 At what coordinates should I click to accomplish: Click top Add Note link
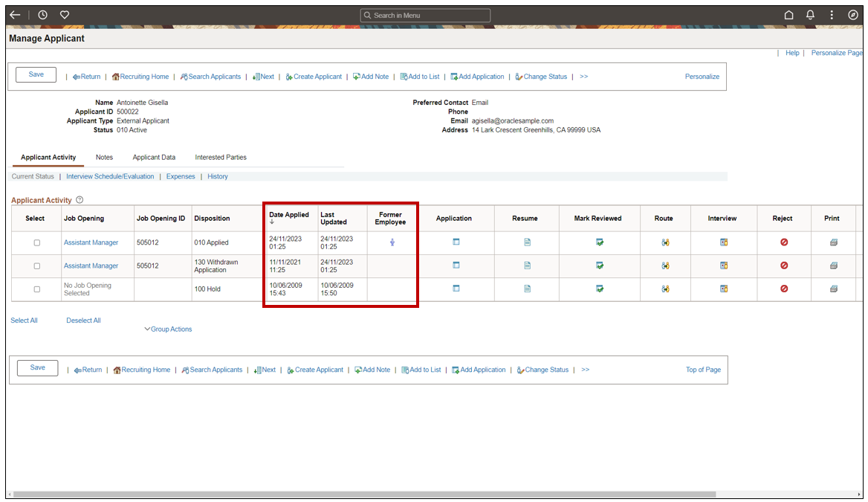[x=371, y=77]
